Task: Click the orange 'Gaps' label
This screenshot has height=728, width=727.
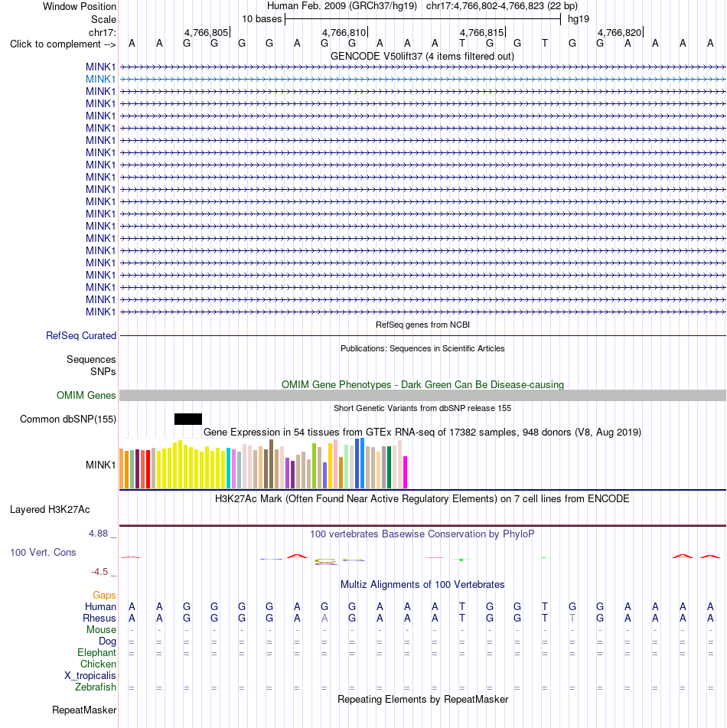Action: 104,596
